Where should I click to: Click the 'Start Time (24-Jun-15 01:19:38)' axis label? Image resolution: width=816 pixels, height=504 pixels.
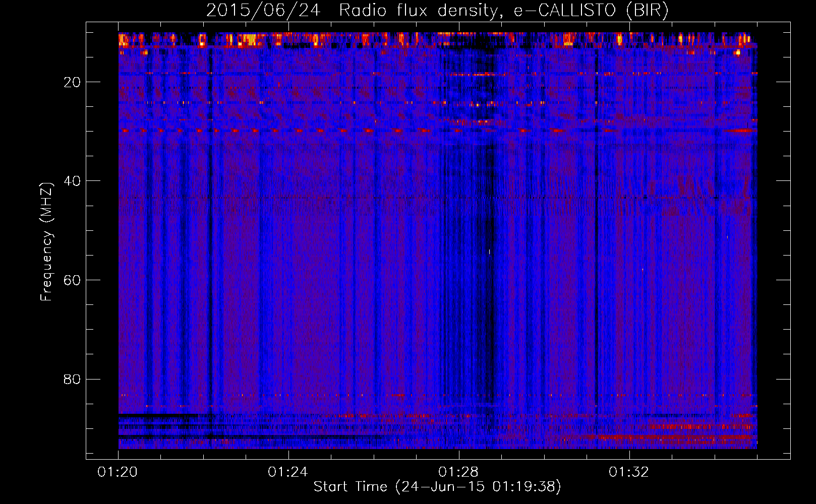[437, 487]
